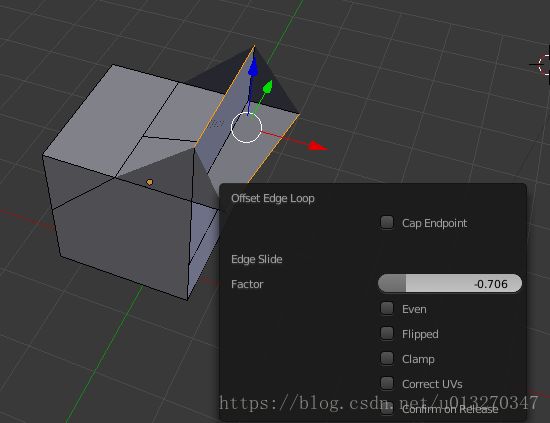Click the Edge Slide section label
Image resolution: width=550 pixels, height=423 pixels.
coord(257,259)
